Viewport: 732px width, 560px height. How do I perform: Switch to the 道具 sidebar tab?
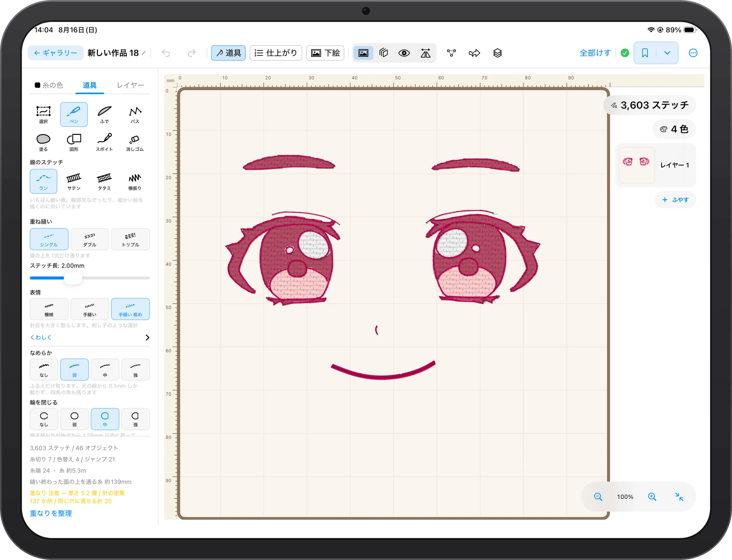(89, 85)
